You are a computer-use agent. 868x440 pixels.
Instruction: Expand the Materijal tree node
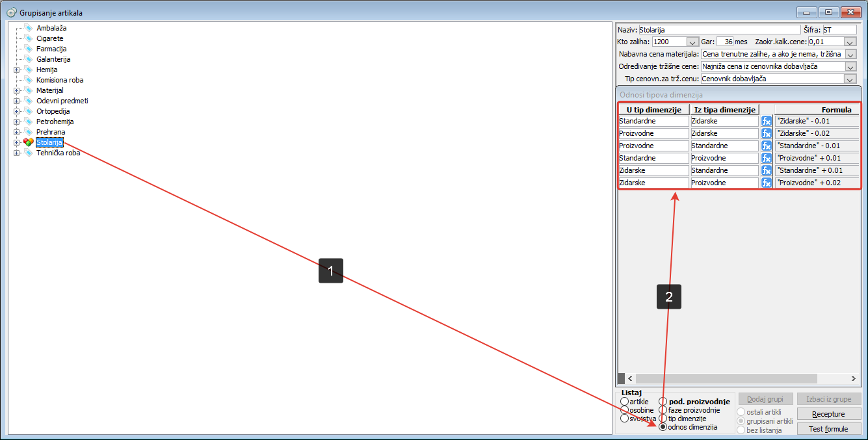click(16, 90)
